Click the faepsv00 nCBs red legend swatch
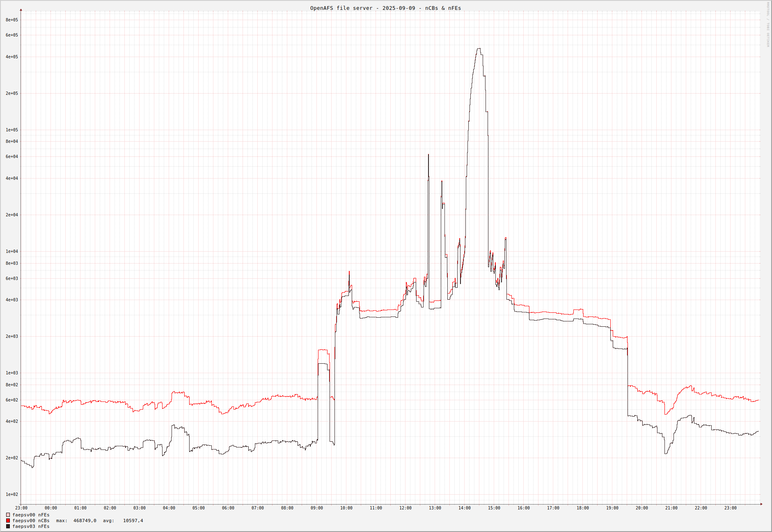The image size is (772, 532). (8, 521)
